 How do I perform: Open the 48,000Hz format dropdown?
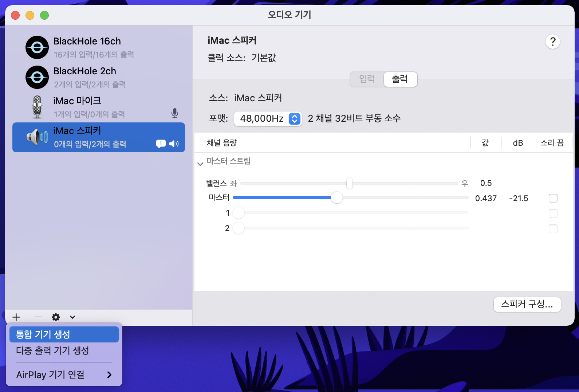coord(268,118)
